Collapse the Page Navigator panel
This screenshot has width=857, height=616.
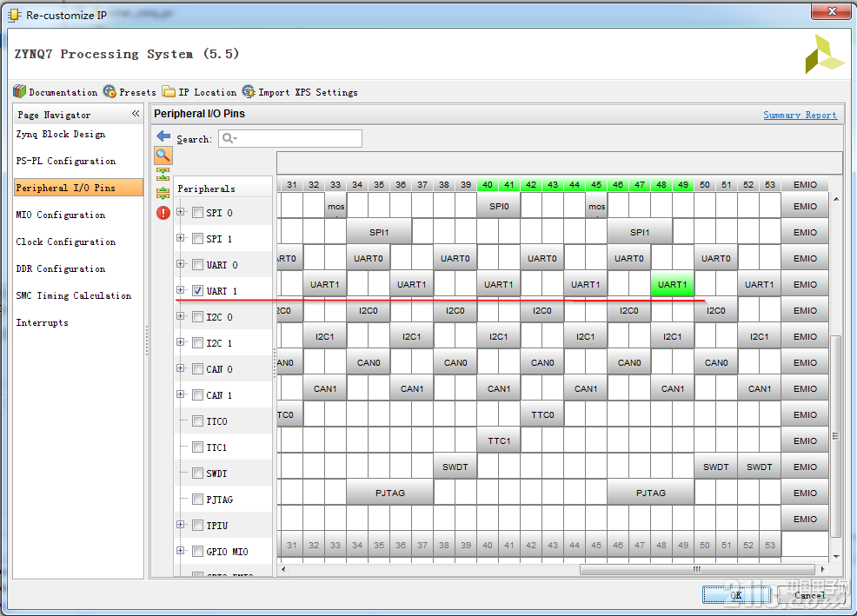click(136, 114)
